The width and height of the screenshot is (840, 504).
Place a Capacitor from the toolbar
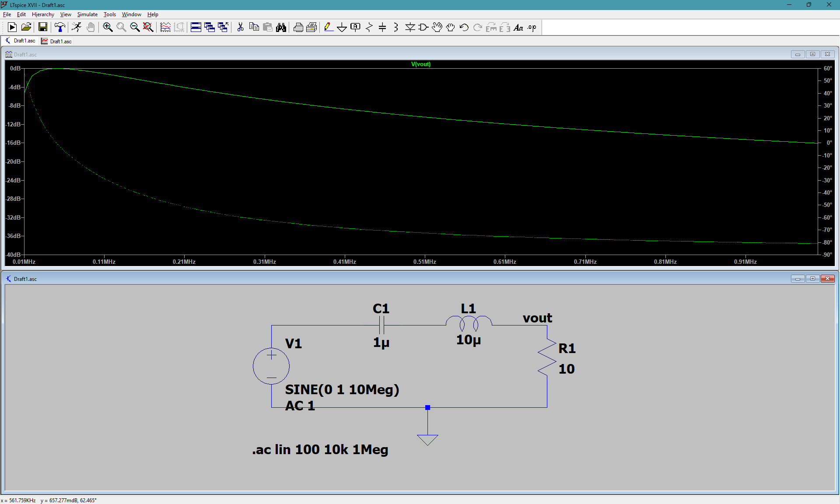pyautogui.click(x=382, y=27)
